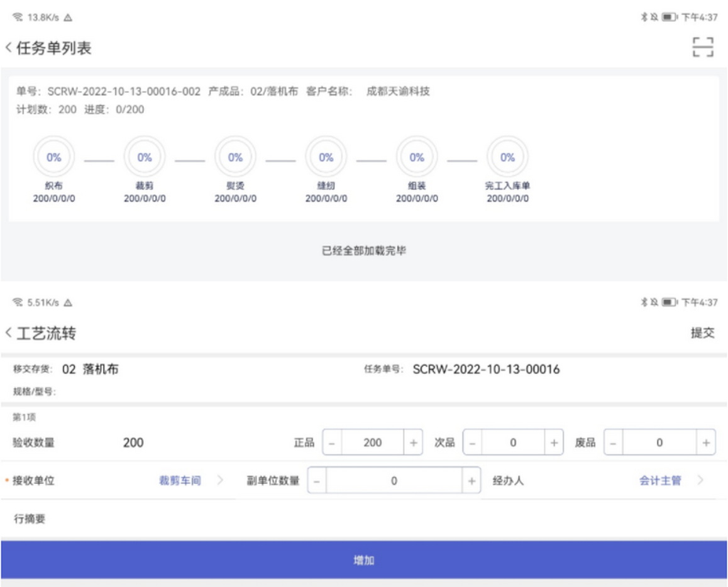Increase 正品 quantity with plus button
Screen dimensions: 728x587
click(413, 442)
